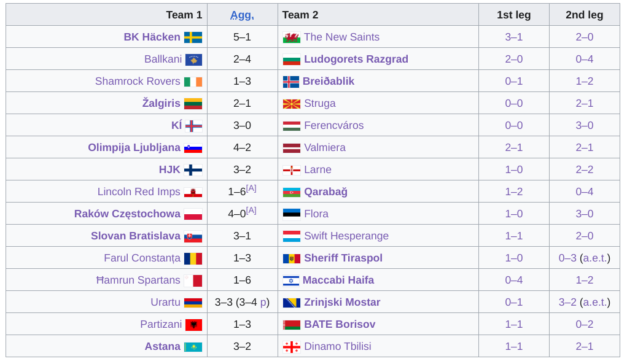This screenshot has width=627, height=364.
Task: Click the Faroe Islands flag next to KÍ
Action: (194, 126)
